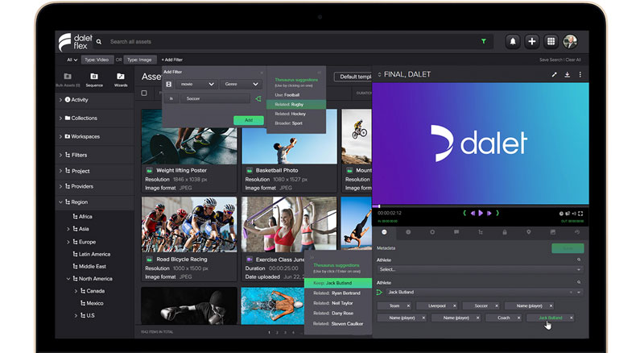
Task: Remove the Coach tag
Action: [x=518, y=318]
